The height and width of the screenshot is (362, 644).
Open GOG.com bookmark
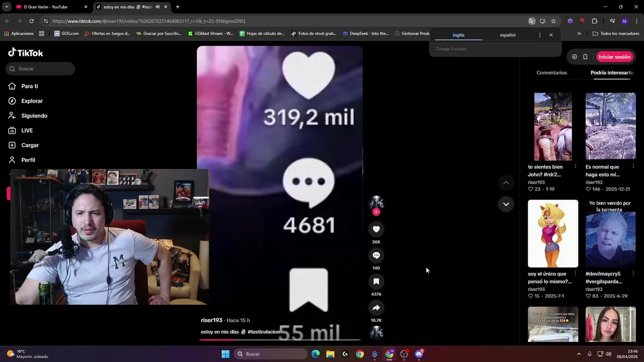coord(66,34)
